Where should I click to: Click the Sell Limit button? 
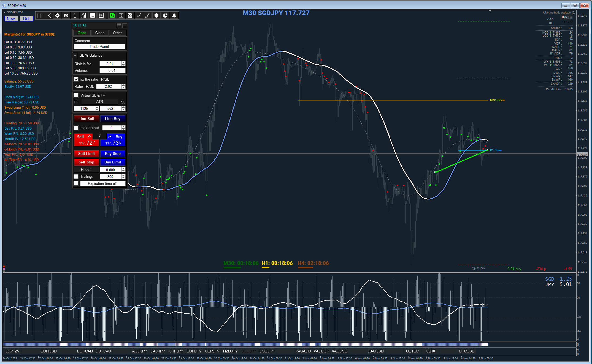tap(86, 154)
